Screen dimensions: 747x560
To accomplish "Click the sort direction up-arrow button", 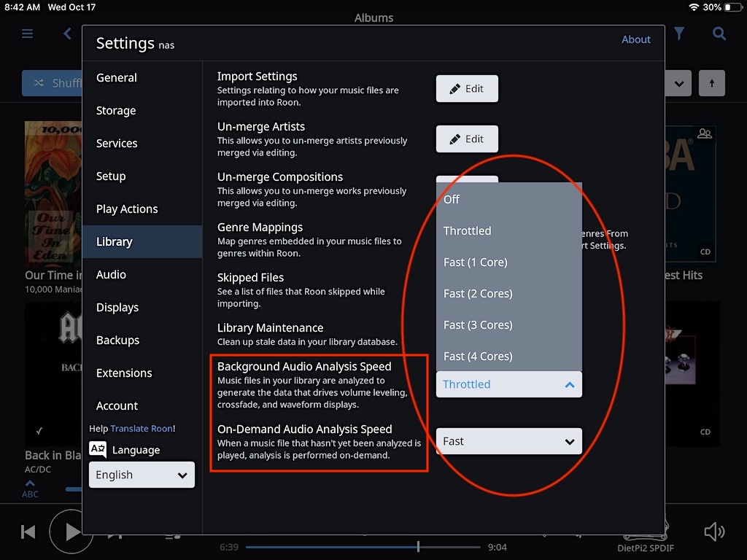I will click(x=711, y=83).
